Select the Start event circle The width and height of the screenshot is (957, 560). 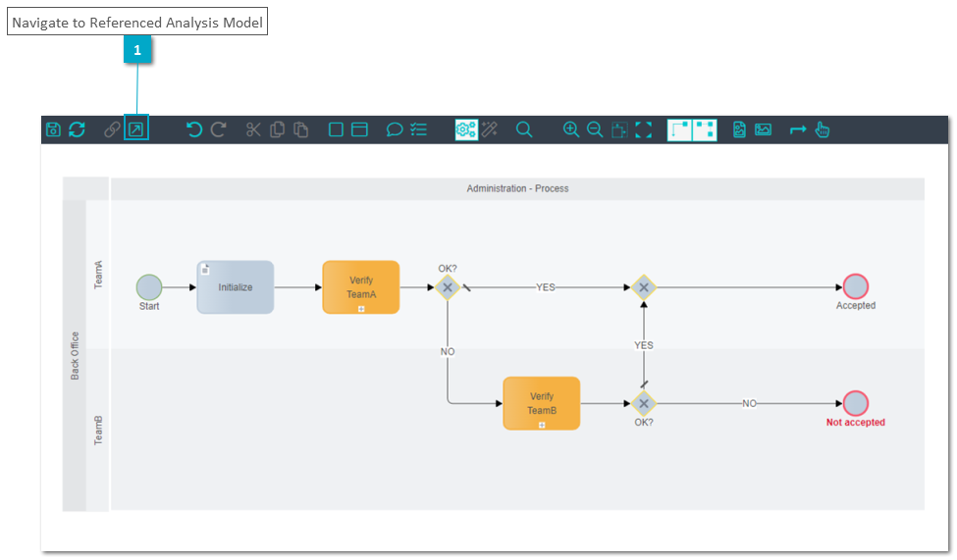click(x=149, y=286)
